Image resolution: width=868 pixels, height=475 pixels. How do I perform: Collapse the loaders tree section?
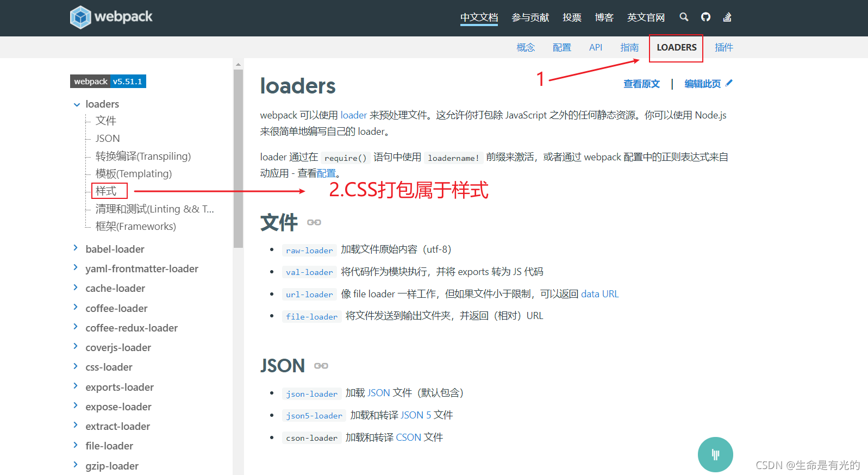(77, 104)
